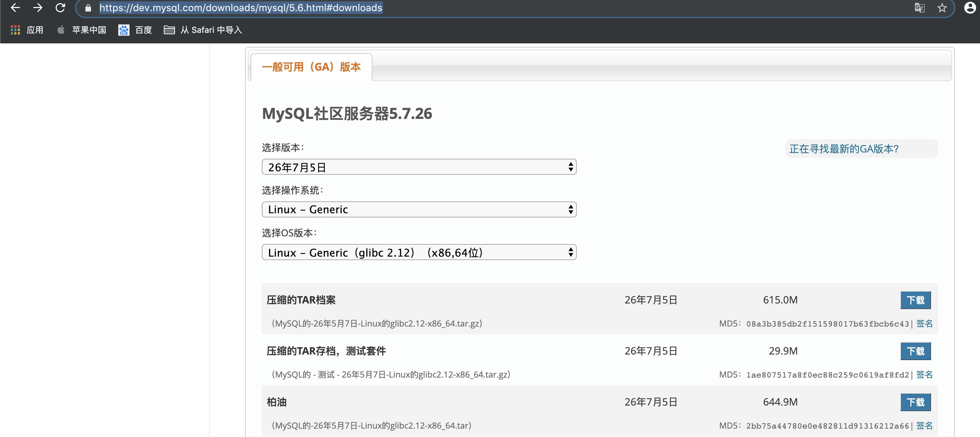980x437 pixels.
Task: Click the 29.9M file size
Action: (x=783, y=351)
